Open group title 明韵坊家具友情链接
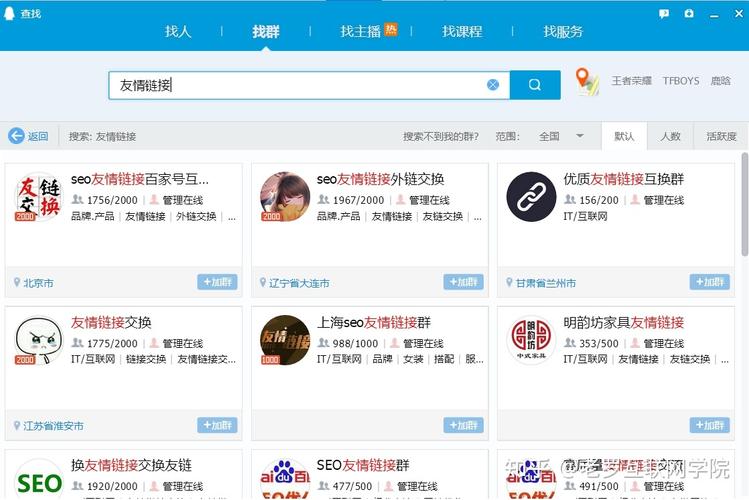The width and height of the screenshot is (749, 500). (623, 323)
